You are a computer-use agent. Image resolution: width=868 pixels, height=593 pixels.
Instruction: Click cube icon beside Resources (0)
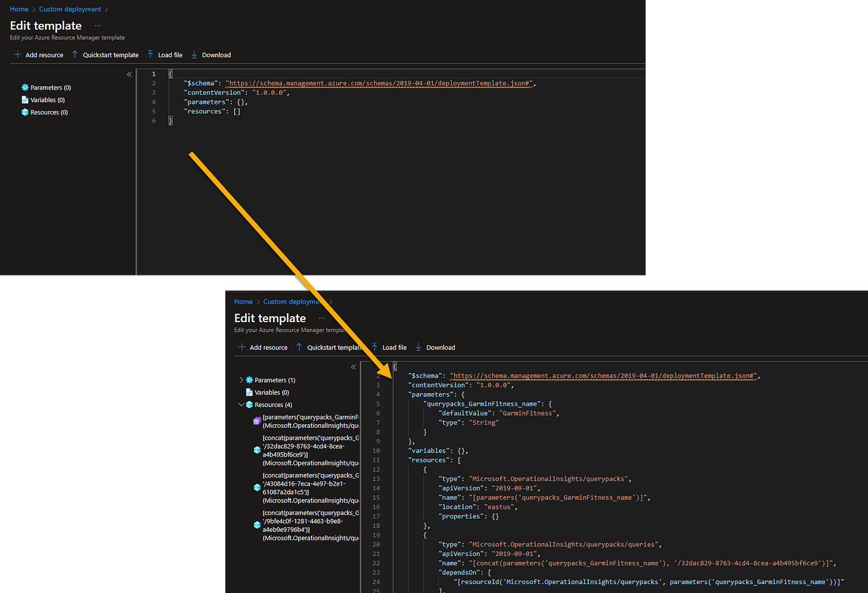(x=25, y=112)
